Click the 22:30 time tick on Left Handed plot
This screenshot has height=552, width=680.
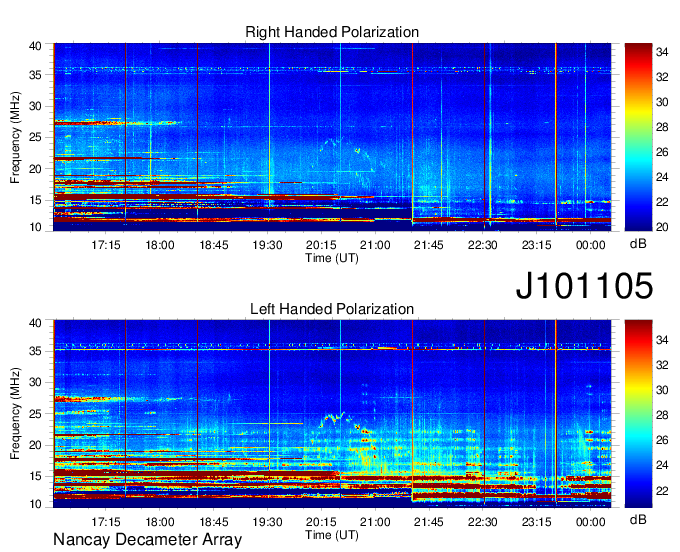click(x=483, y=522)
